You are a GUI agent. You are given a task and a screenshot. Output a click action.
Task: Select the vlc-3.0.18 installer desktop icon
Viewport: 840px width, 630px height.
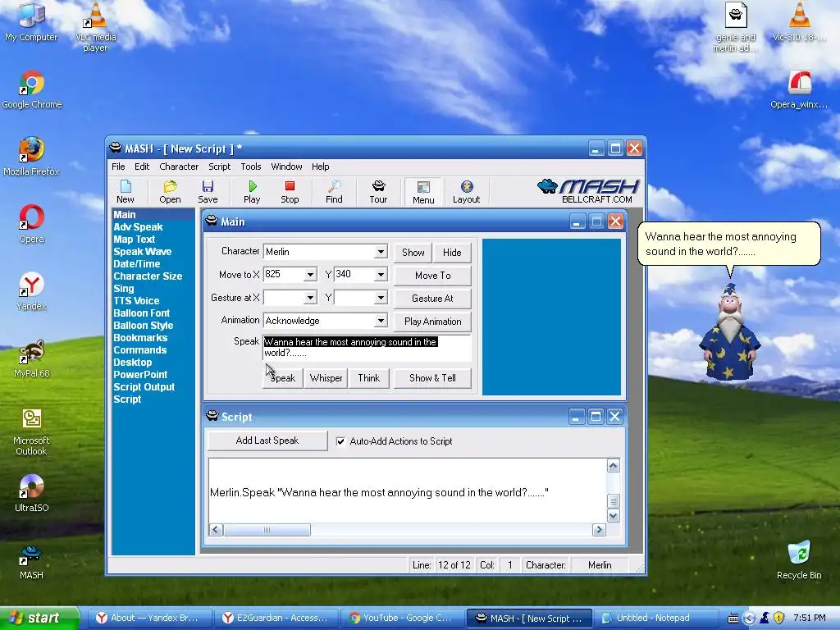point(799,22)
